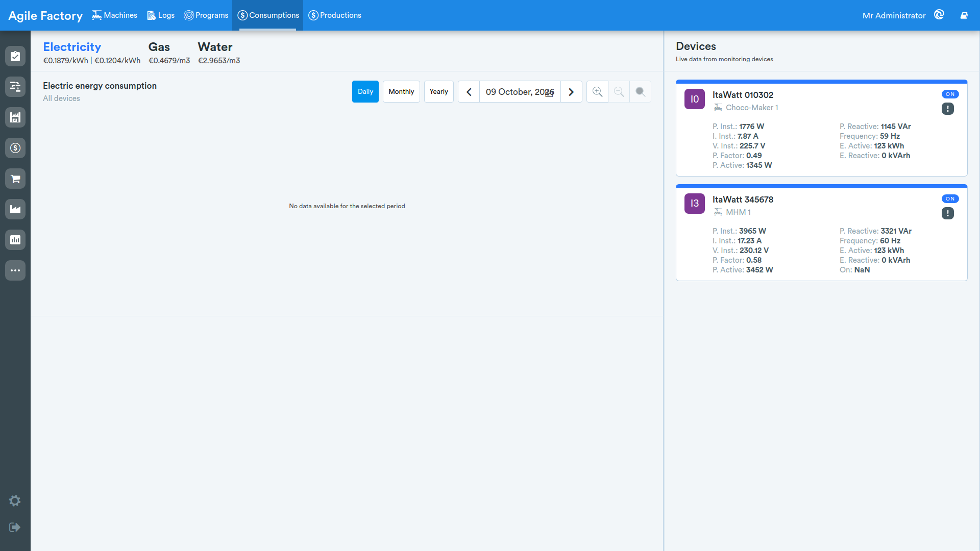Viewport: 980px width, 551px height.
Task: Open the ItaWatt 345678 device title
Action: click(743, 199)
